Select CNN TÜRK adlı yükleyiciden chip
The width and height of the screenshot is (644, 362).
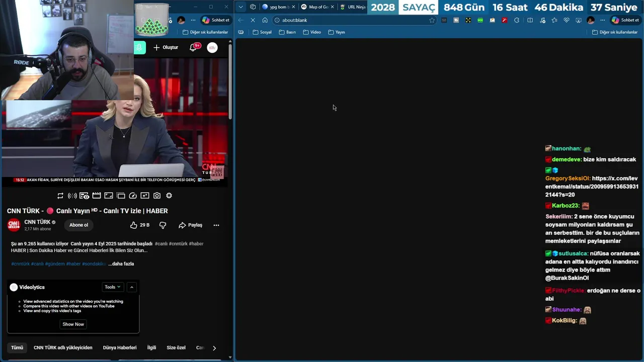[x=63, y=348]
